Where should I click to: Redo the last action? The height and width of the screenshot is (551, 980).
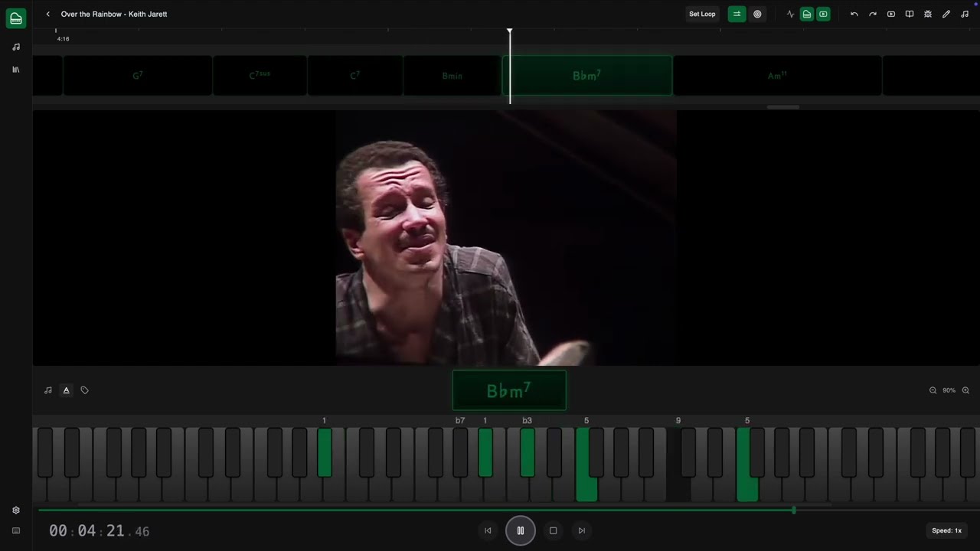[873, 14]
